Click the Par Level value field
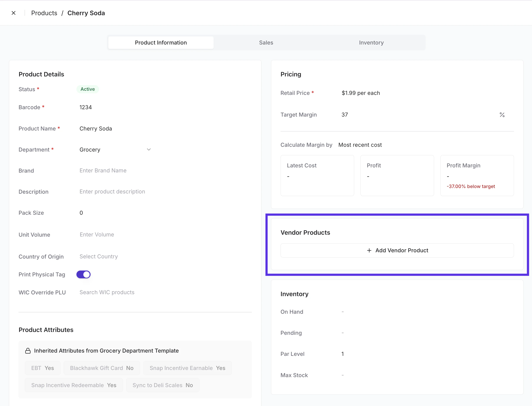This screenshot has width=532, height=406. [342, 354]
